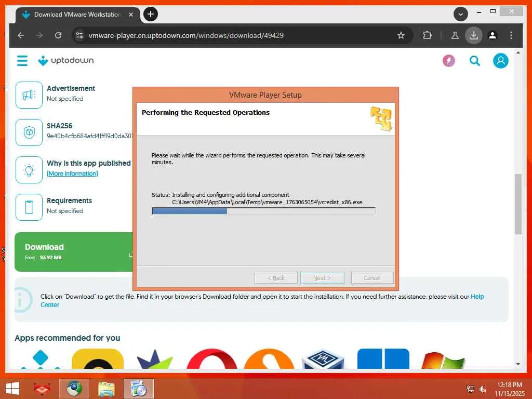Open the tab search dropdown
Image resolution: width=532 pixels, height=399 pixels.
click(461, 14)
